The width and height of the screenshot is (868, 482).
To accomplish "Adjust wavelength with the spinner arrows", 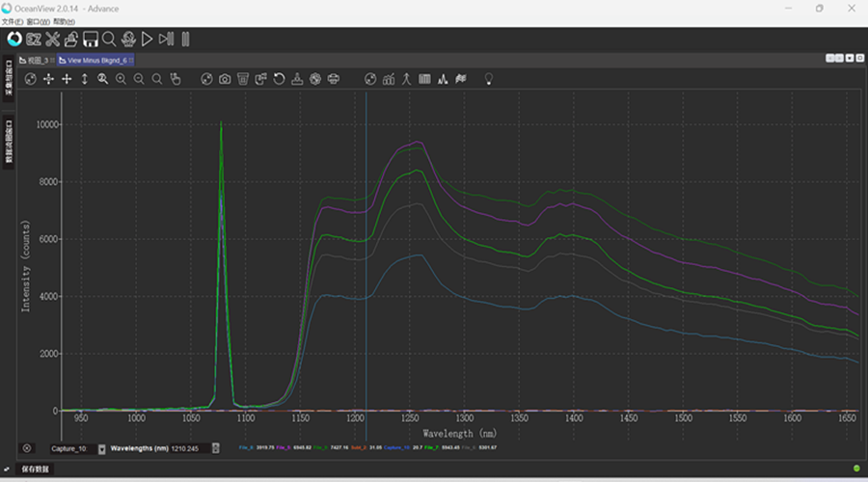I will coord(215,449).
